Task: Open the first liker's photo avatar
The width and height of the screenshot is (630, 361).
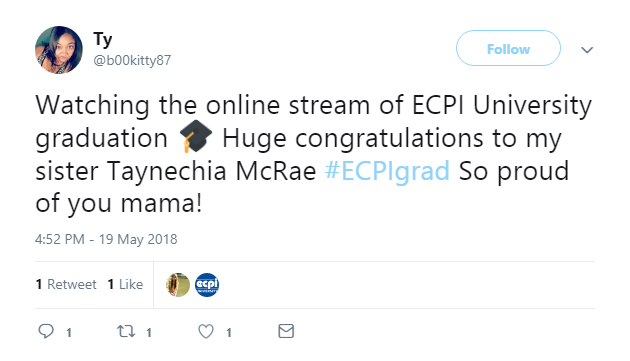Action: point(178,285)
